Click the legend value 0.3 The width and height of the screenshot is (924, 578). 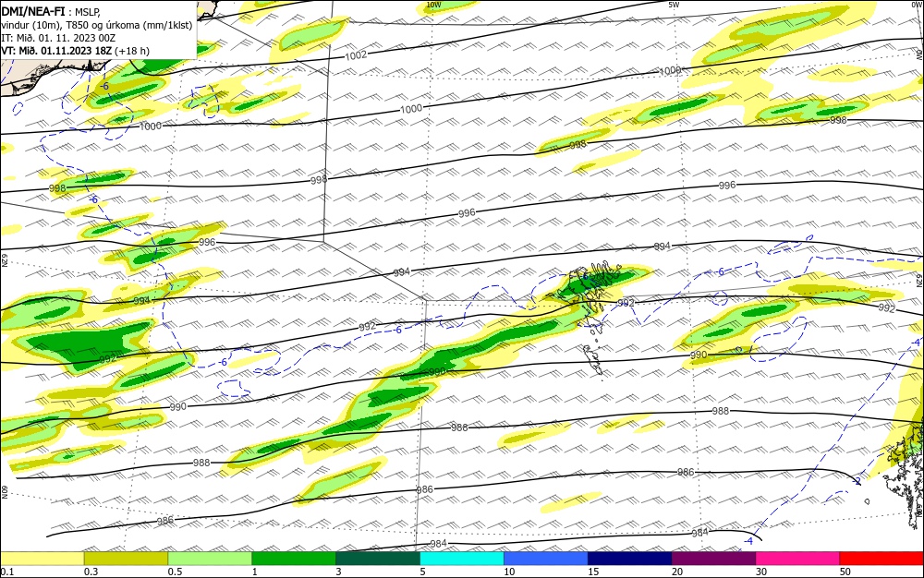91,572
